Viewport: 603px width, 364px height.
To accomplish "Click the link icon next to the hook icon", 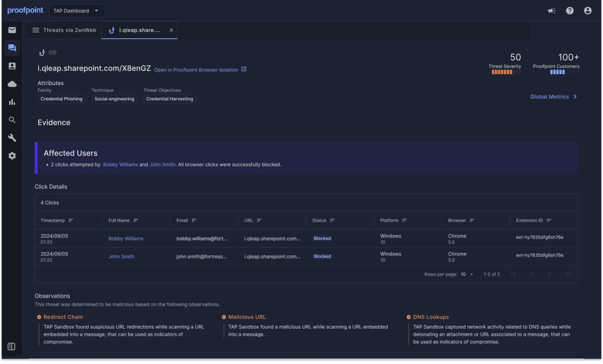I will [52, 52].
